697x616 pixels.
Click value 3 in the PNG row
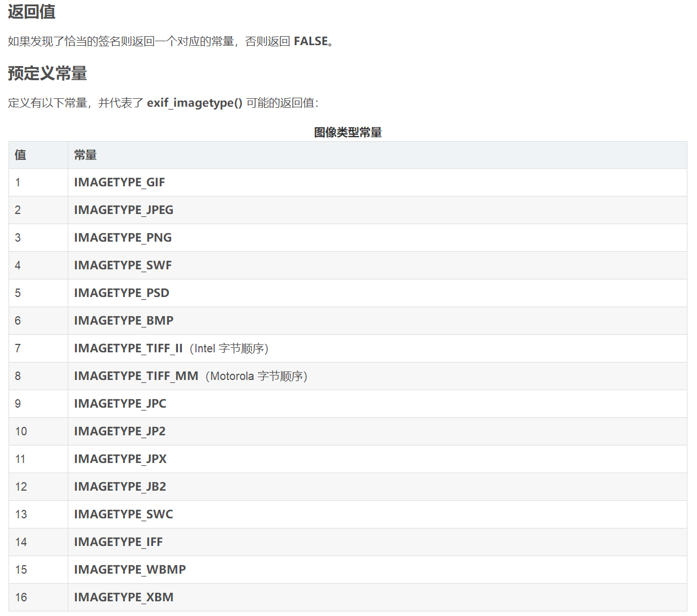pos(18,238)
